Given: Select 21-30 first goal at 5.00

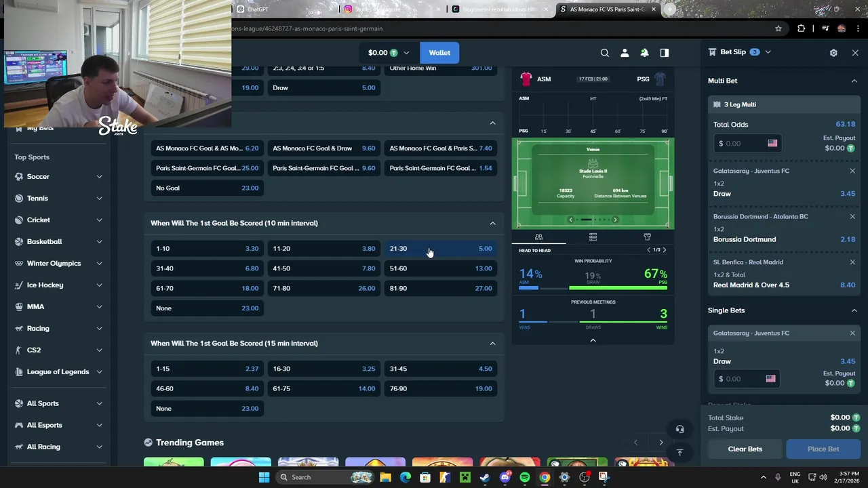Looking at the screenshot, I should [x=441, y=249].
